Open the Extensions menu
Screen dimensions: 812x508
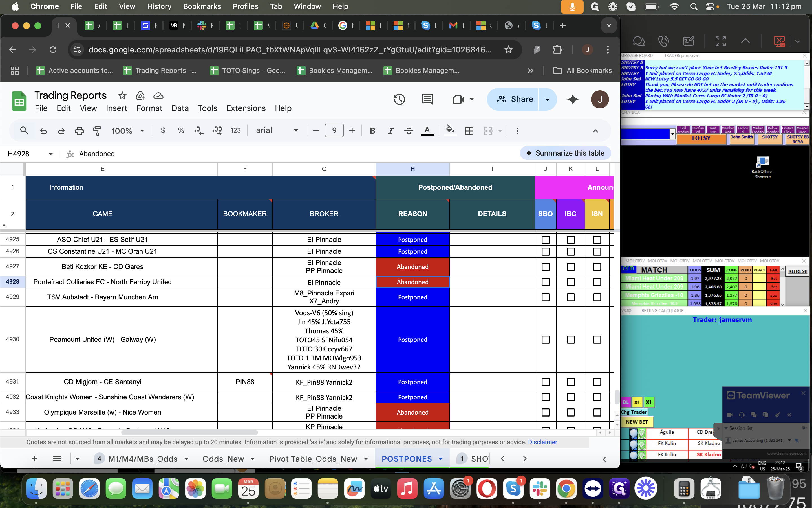pyautogui.click(x=246, y=108)
